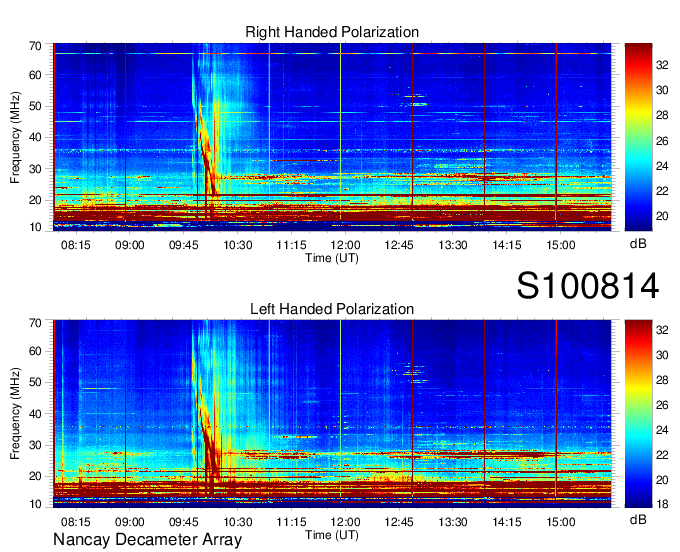
Task: Click the "11:15" tick of Right Handed plot
Action: coord(291,245)
